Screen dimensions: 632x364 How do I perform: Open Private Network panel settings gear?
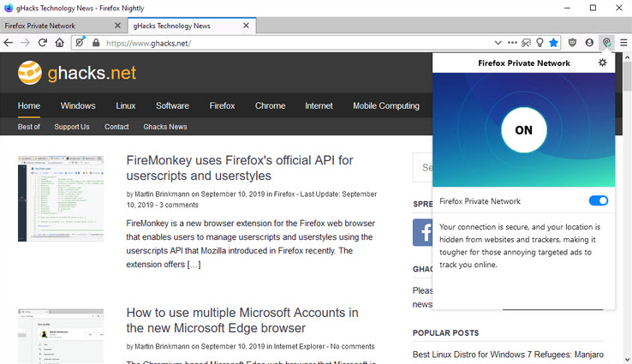pos(603,63)
